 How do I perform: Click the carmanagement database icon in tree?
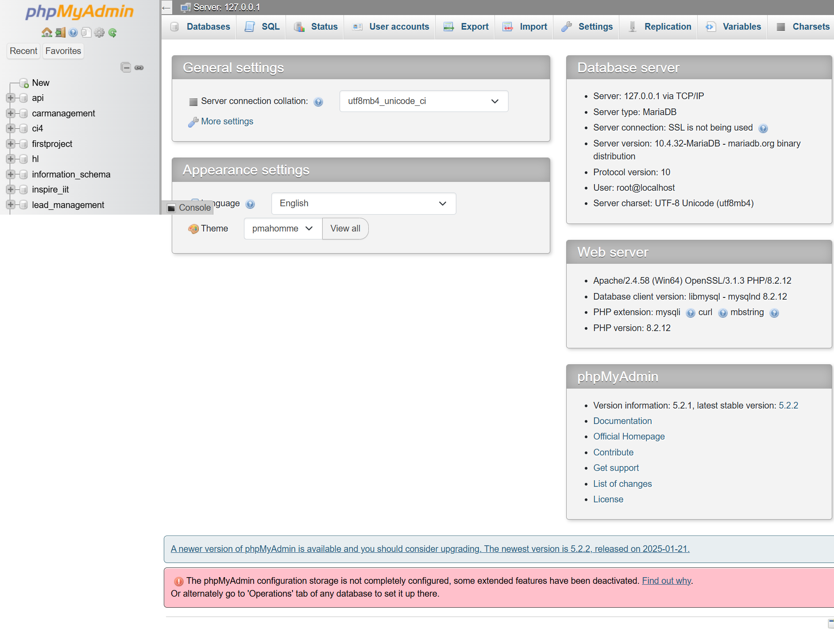click(x=23, y=113)
